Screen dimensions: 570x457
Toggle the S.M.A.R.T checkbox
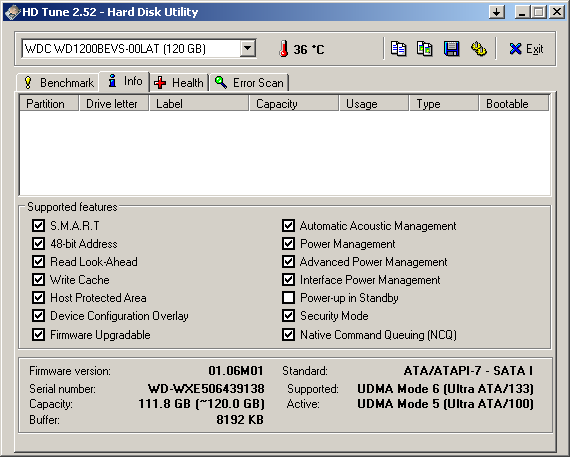pyautogui.click(x=38, y=225)
